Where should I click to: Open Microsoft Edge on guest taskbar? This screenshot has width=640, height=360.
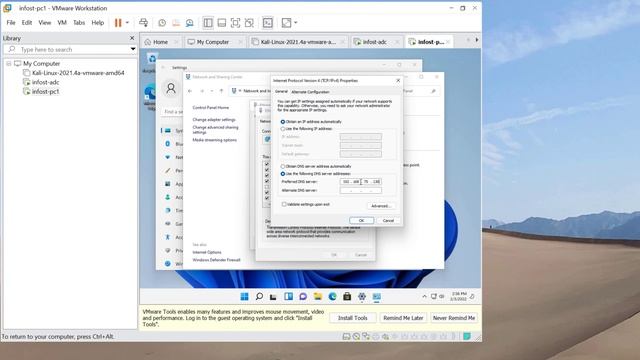pos(332,297)
